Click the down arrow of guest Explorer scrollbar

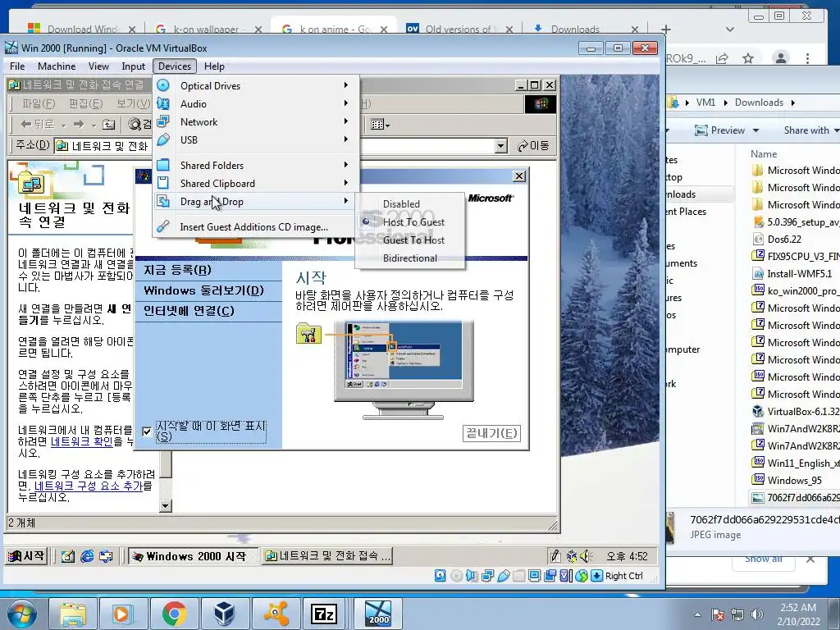pyautogui.click(x=165, y=505)
